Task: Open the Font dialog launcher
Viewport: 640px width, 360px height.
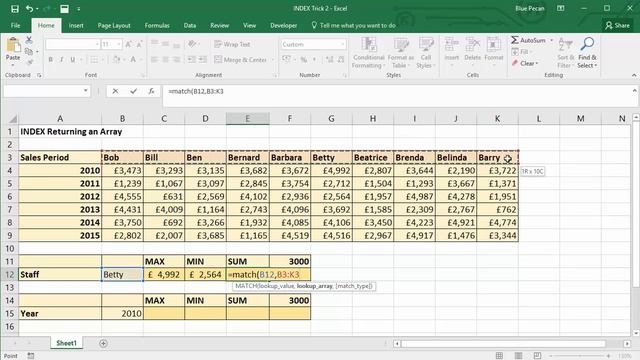Action: pyautogui.click(x=142, y=76)
